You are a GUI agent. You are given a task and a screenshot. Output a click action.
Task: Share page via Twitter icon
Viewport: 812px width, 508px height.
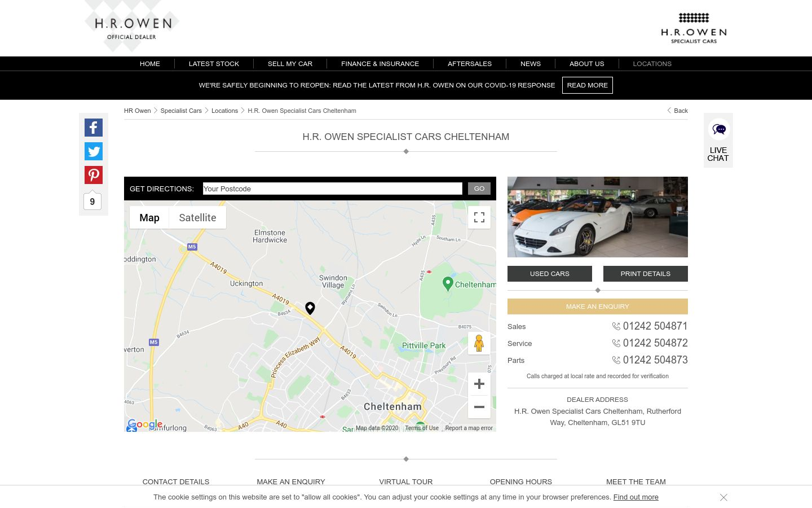(94, 151)
